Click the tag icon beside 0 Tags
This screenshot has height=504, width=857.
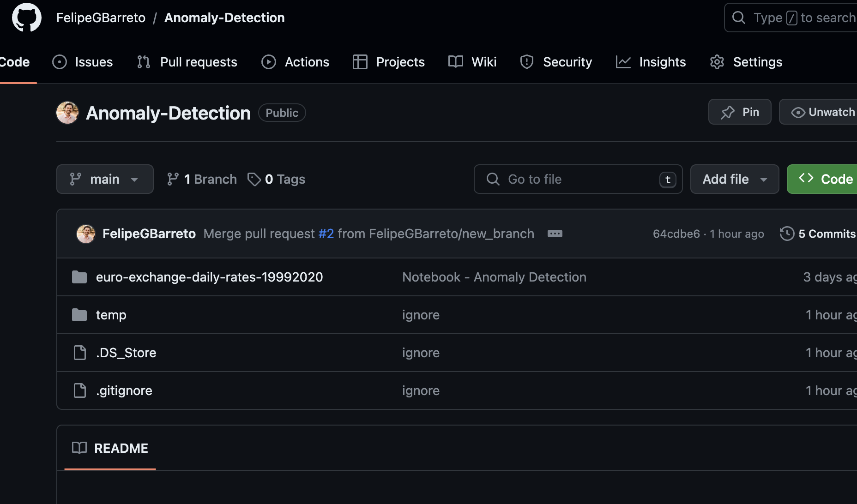(x=254, y=179)
